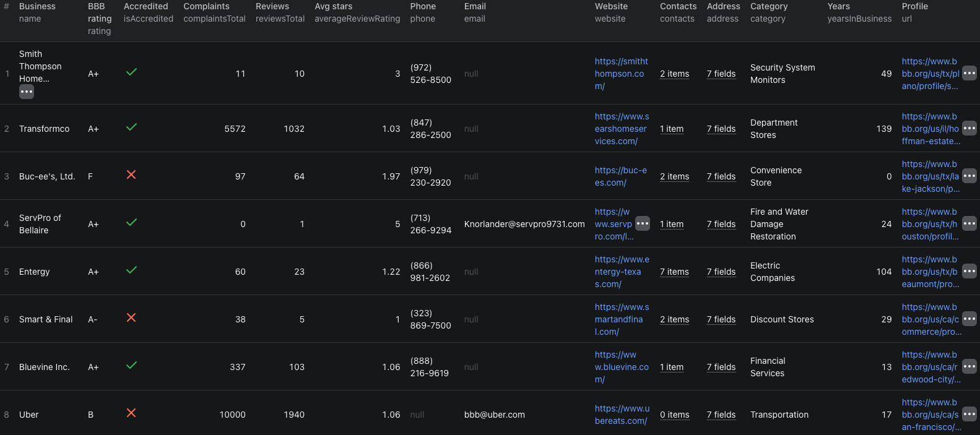980x435 pixels.
Task: Expand Bluevine Inc. contacts 1 item
Action: click(x=672, y=367)
